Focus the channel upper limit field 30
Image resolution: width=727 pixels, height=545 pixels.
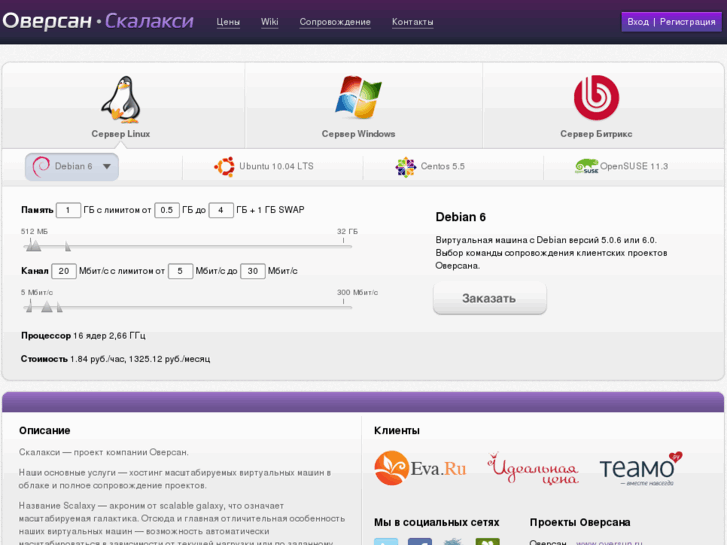pos(253,271)
